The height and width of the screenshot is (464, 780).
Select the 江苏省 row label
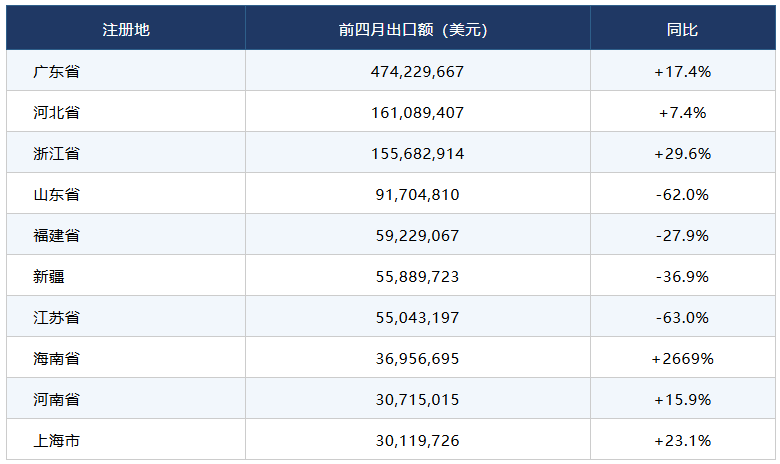coord(57,318)
